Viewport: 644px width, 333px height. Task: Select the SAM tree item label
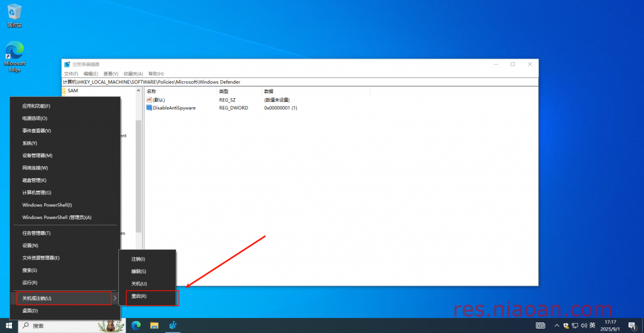(x=73, y=91)
